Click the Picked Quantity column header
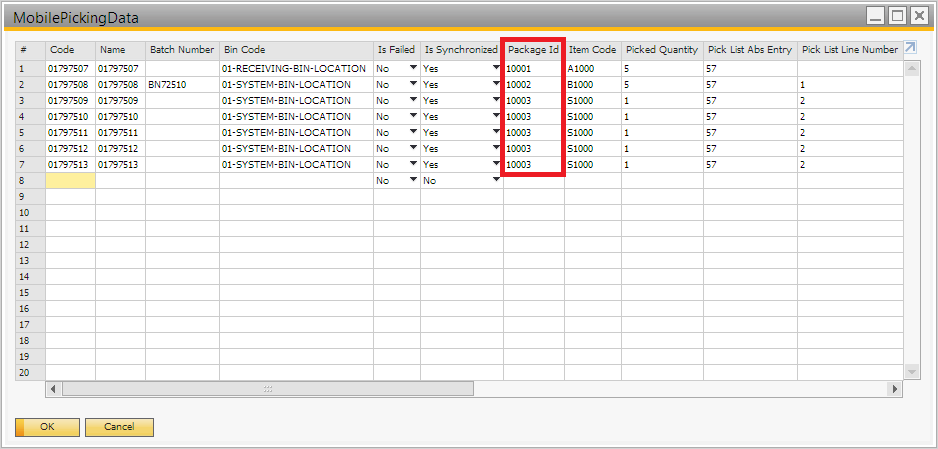The image size is (938, 449). tap(662, 49)
